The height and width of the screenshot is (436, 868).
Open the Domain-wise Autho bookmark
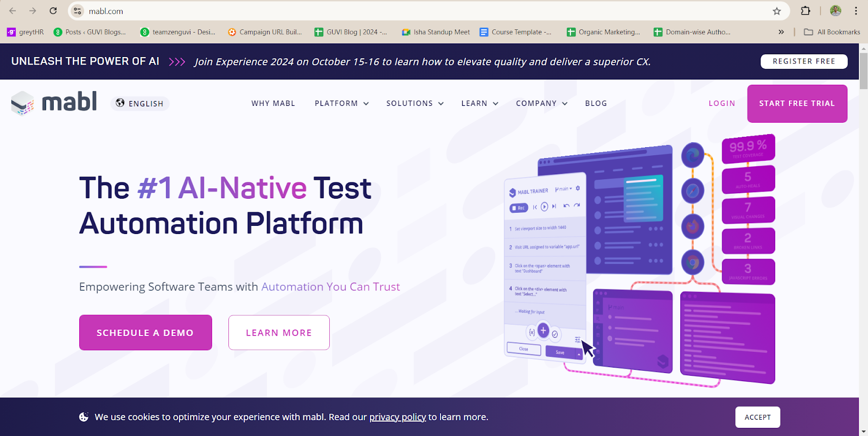pyautogui.click(x=692, y=32)
